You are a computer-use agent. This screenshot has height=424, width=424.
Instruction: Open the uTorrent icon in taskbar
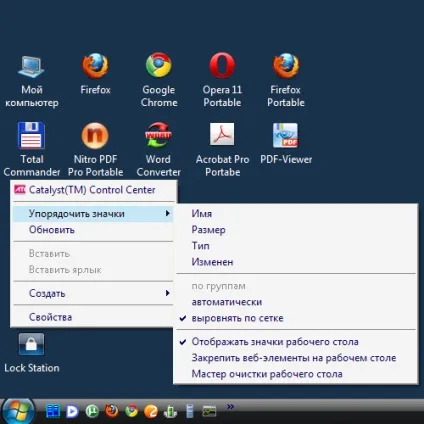92,411
